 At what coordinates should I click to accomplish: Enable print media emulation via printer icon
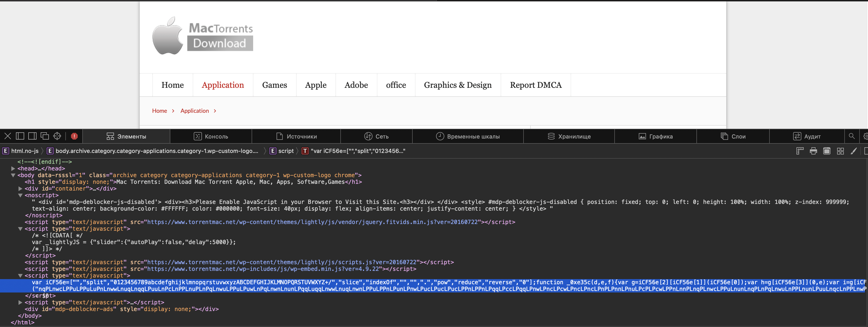tap(813, 151)
